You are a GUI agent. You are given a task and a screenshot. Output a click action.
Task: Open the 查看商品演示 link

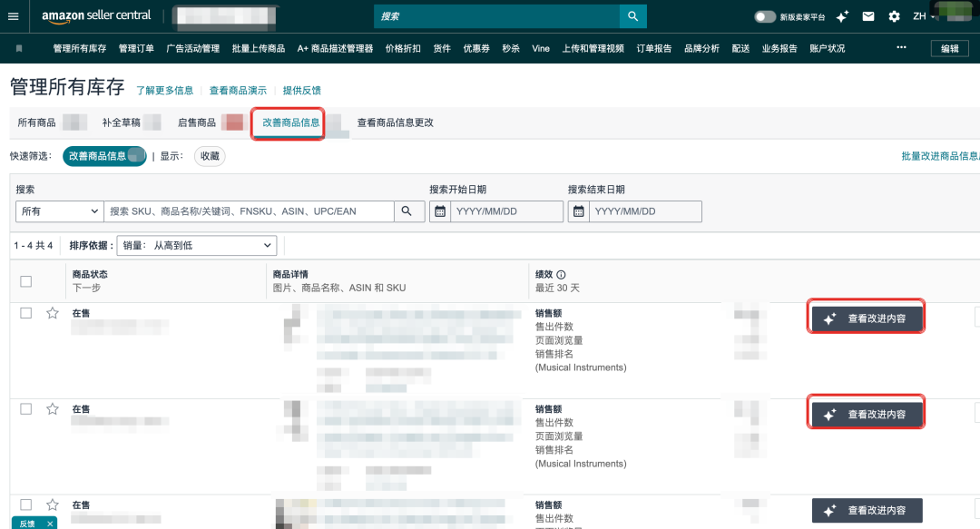click(x=238, y=91)
